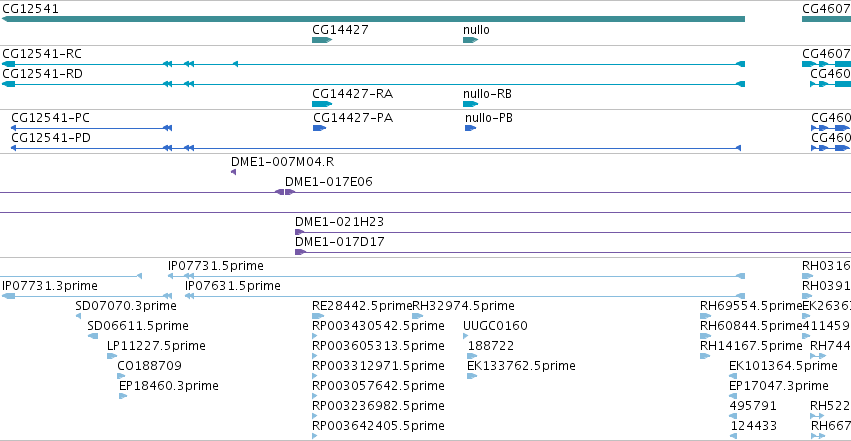Click the DME1-017D17 clone label
This screenshot has height=441, width=851.
pos(340,242)
